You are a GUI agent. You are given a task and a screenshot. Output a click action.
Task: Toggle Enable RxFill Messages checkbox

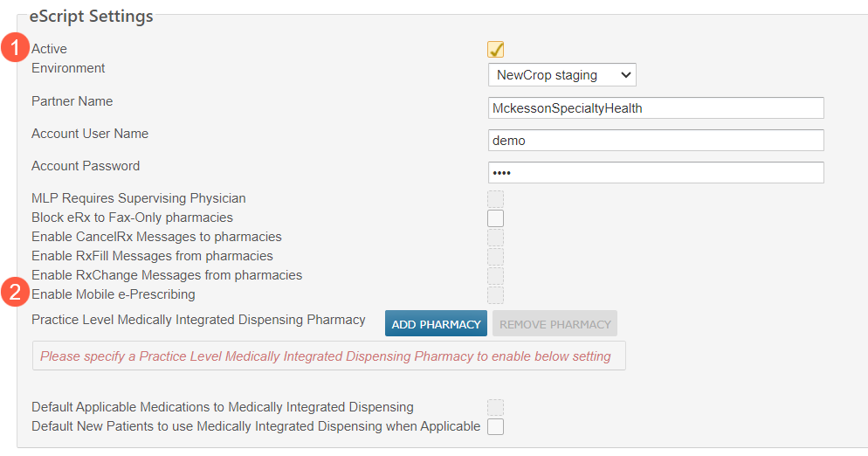point(496,257)
